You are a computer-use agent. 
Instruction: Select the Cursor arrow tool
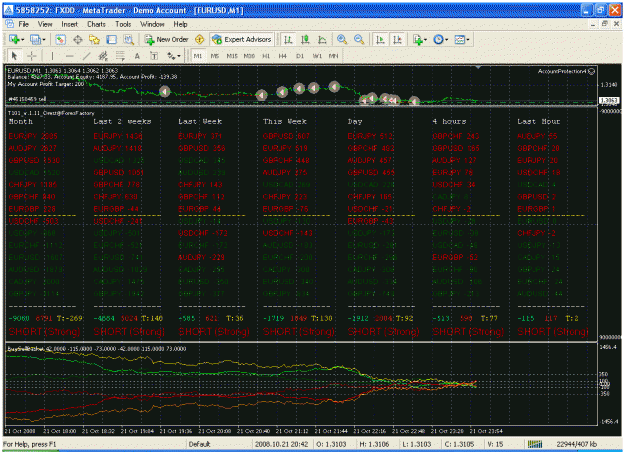coord(14,56)
